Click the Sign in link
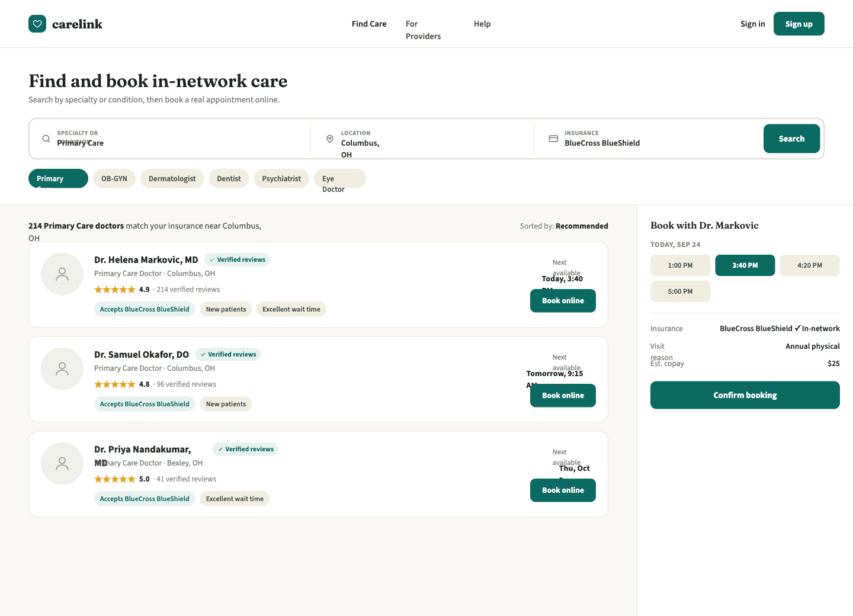 tap(753, 24)
